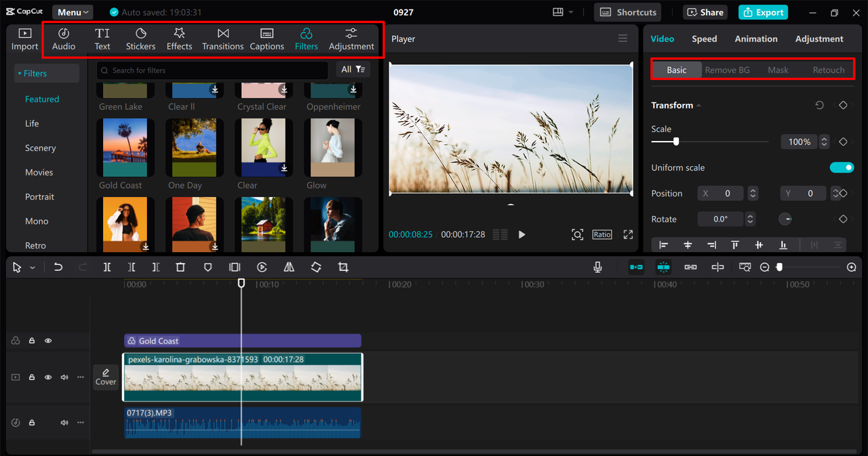
Task: Toggle auto snapping in timeline
Action: pyautogui.click(x=663, y=268)
